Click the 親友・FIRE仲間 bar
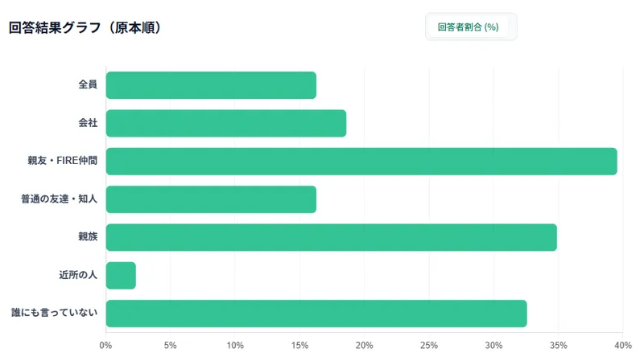 click(x=361, y=162)
